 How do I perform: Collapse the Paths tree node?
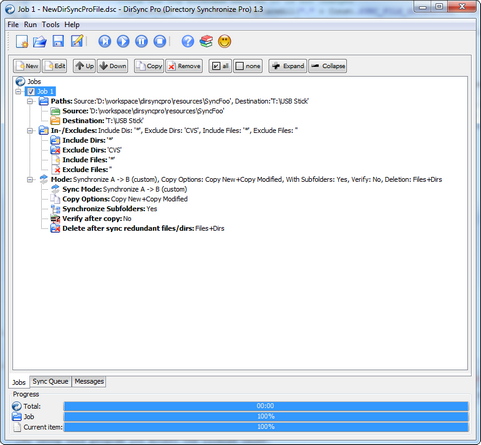tap(30, 101)
